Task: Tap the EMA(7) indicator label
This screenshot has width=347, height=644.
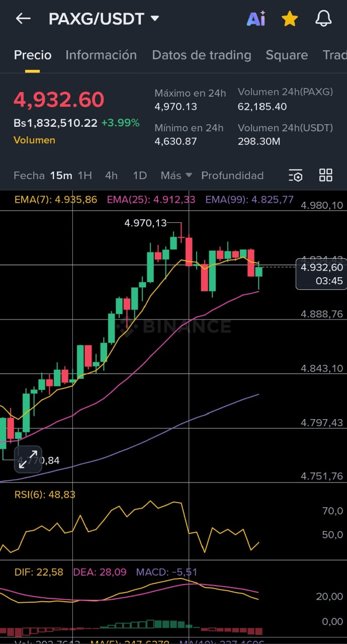Action: coord(56,199)
